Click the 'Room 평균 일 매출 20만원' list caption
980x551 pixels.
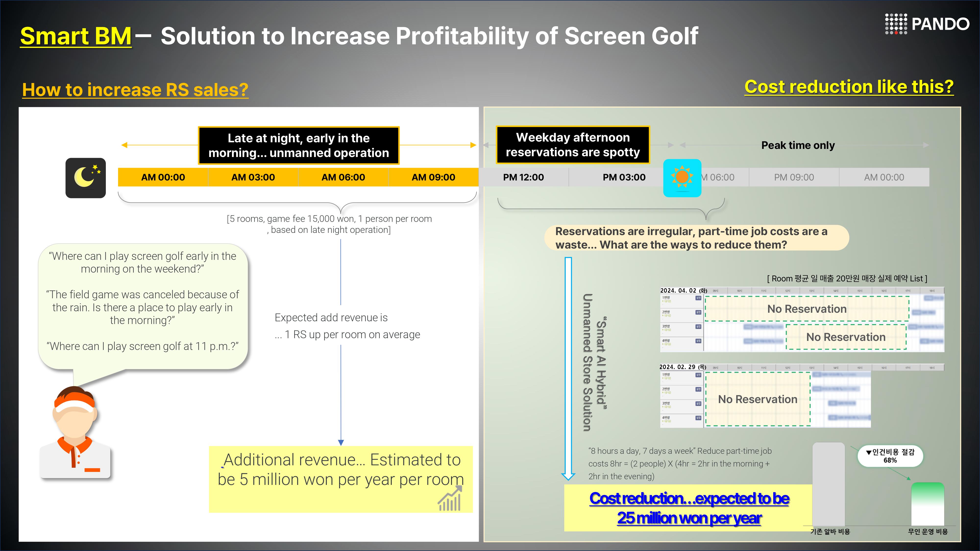coord(847,279)
